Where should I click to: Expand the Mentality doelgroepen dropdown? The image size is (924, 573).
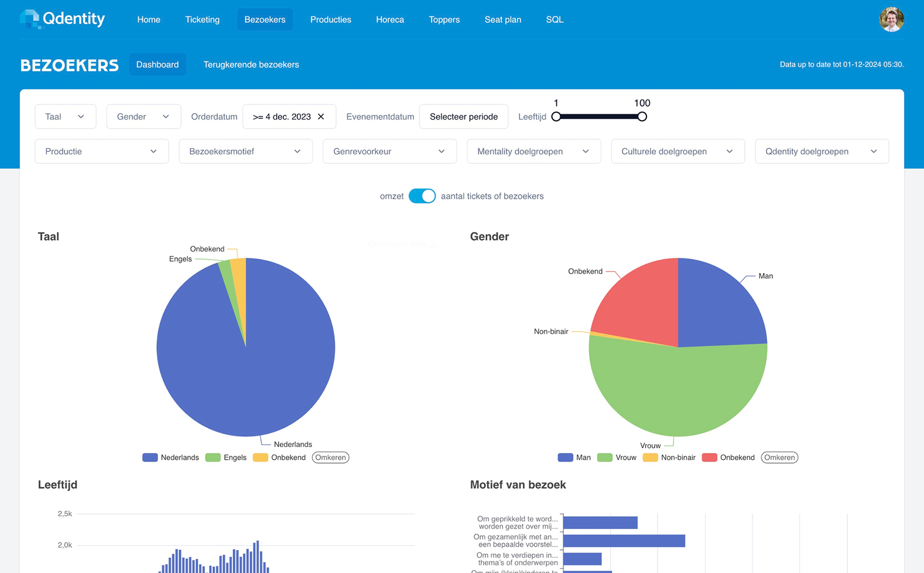tap(533, 152)
